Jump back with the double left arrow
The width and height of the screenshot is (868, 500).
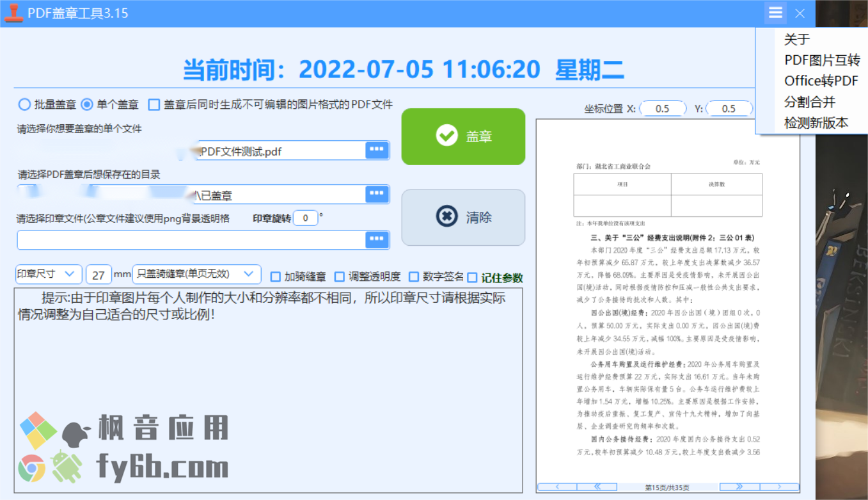pos(597,487)
